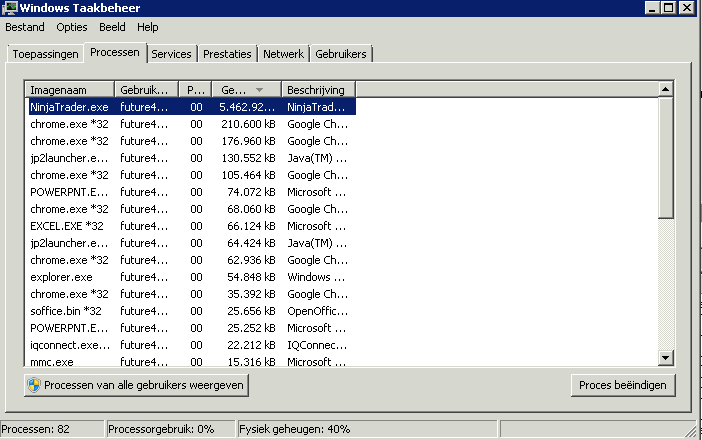Click the Processorgebruik: 0% status entry

(171, 429)
